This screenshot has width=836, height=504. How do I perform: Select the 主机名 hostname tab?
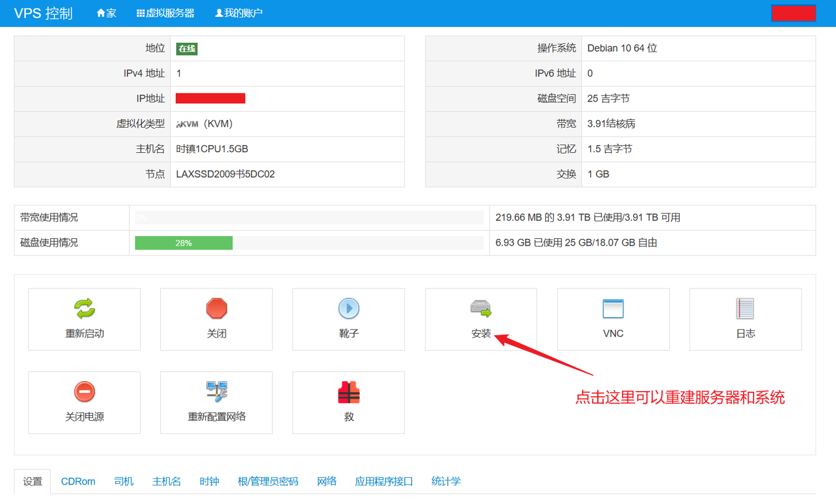point(166,481)
